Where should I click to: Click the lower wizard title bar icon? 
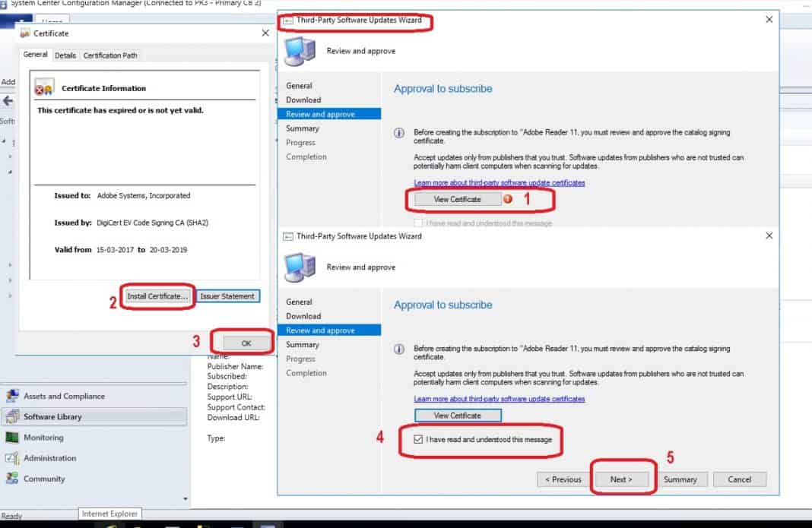click(x=288, y=236)
